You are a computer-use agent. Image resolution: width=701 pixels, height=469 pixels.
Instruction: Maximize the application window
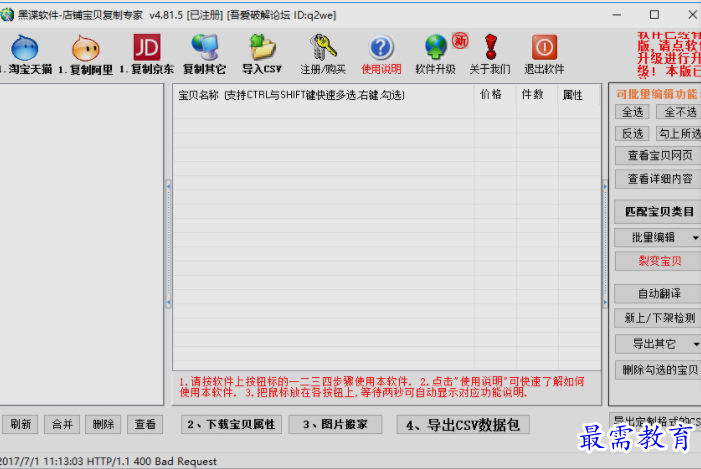pos(654,15)
